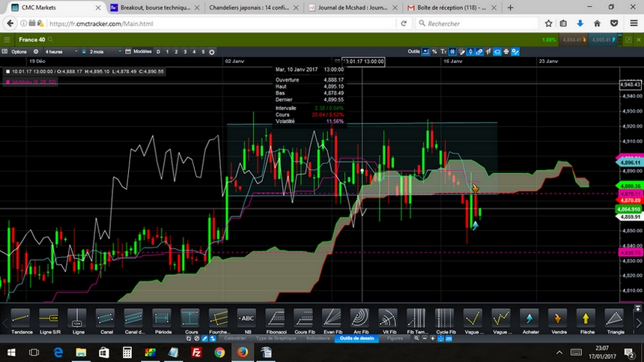
Task: Toggle the blue diamond tool button
Action: tap(470, 52)
